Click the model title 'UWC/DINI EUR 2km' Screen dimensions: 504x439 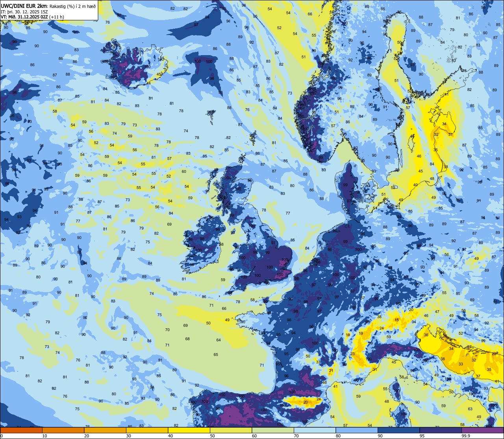(24, 6)
